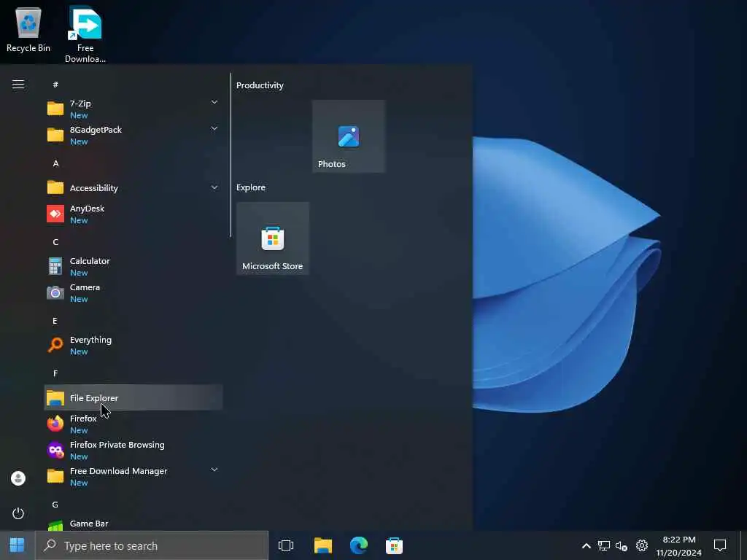
Task: Expand the Accessibility chevron
Action: [x=214, y=187]
